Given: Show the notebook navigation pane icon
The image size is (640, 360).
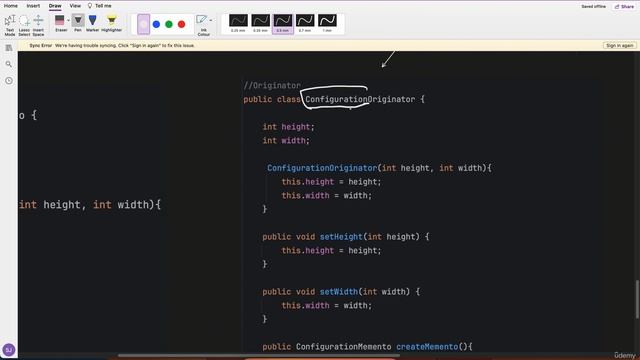Looking at the screenshot, I should (x=9, y=48).
